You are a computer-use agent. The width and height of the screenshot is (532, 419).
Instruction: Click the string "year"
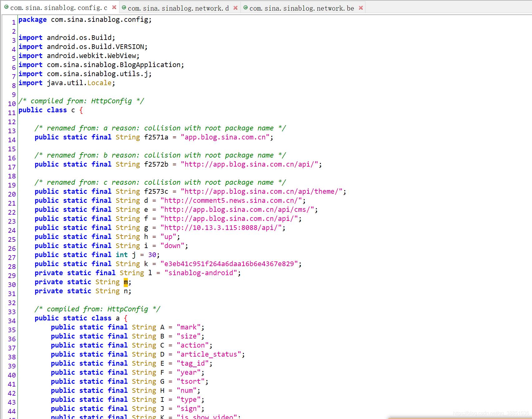tap(189, 373)
